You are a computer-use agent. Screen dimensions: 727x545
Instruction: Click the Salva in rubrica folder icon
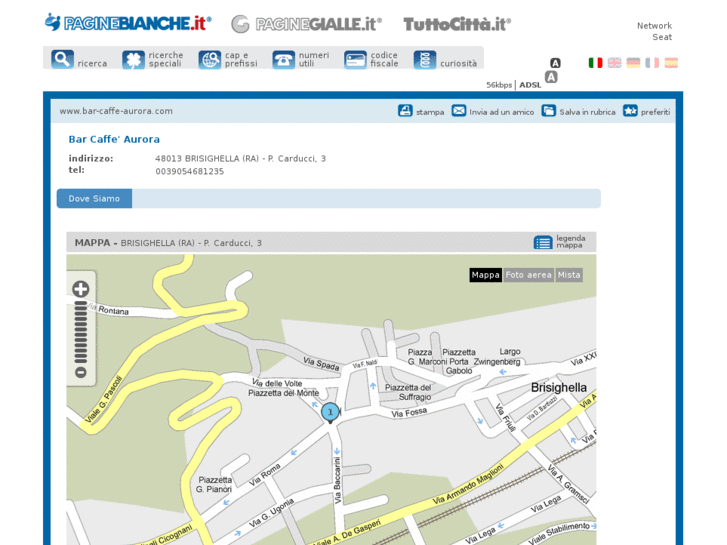(x=548, y=111)
